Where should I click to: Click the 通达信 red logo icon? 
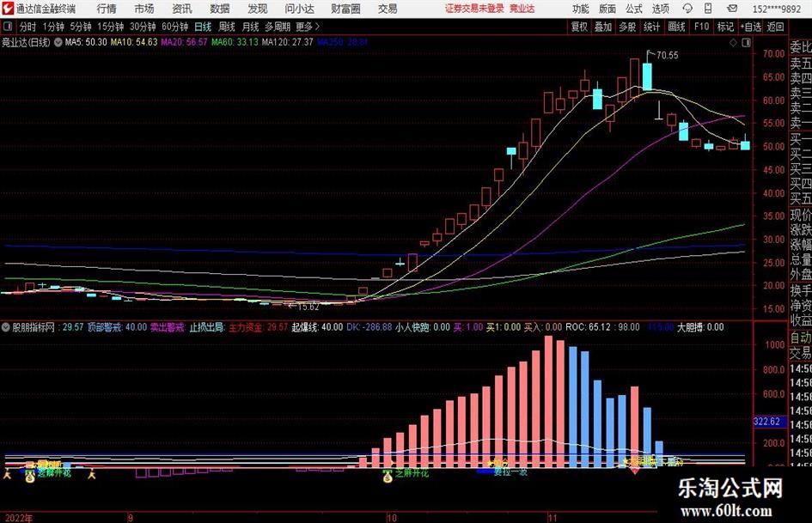tap(8, 9)
